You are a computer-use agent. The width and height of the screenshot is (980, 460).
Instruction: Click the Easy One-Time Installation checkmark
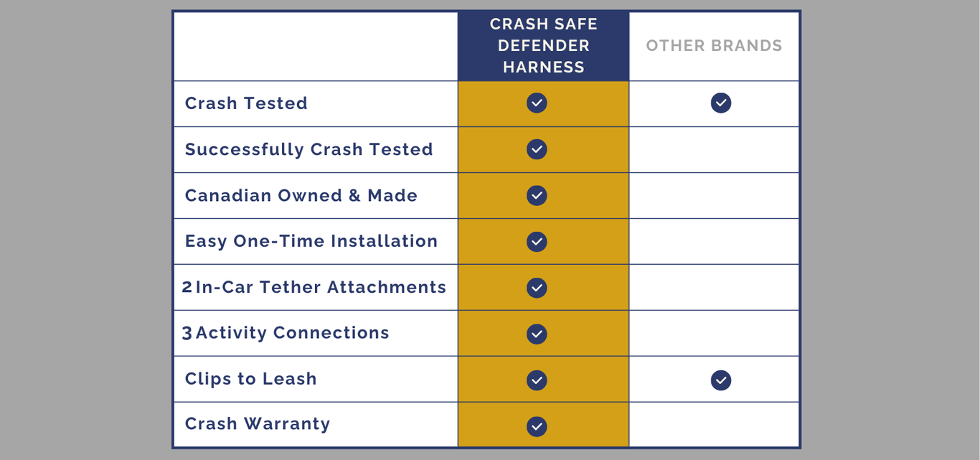click(537, 242)
